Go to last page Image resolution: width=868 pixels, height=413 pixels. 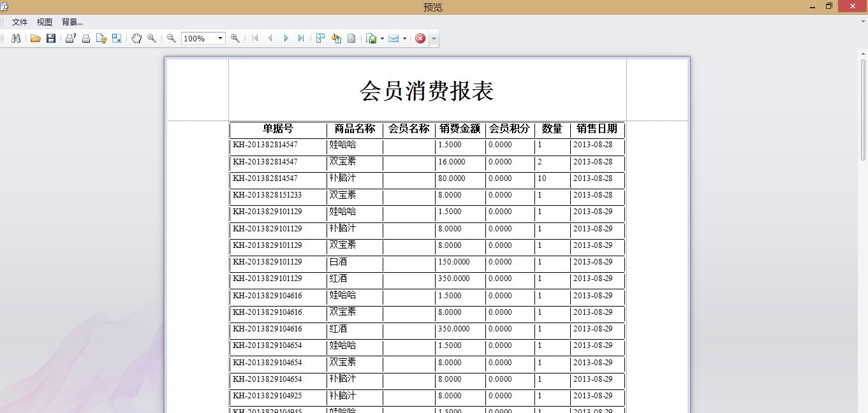pyautogui.click(x=301, y=38)
